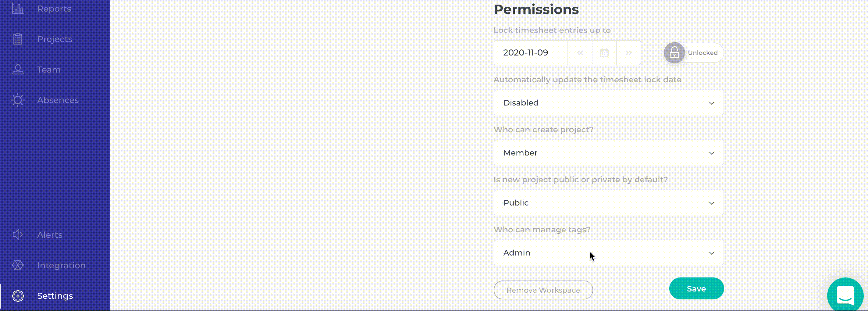868x311 pixels.
Task: Go to the Team menu item
Action: (x=49, y=70)
